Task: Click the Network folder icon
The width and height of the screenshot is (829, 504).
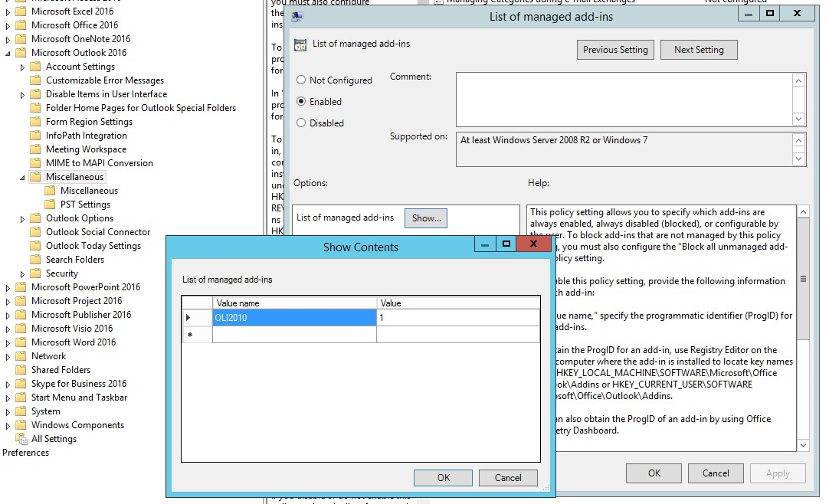Action: coord(21,355)
